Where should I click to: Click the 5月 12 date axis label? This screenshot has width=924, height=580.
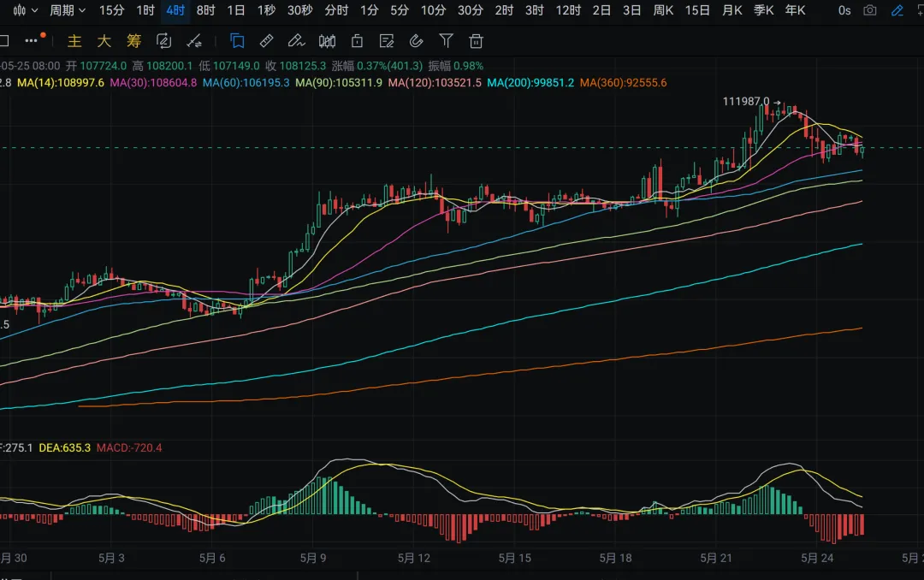[414, 559]
